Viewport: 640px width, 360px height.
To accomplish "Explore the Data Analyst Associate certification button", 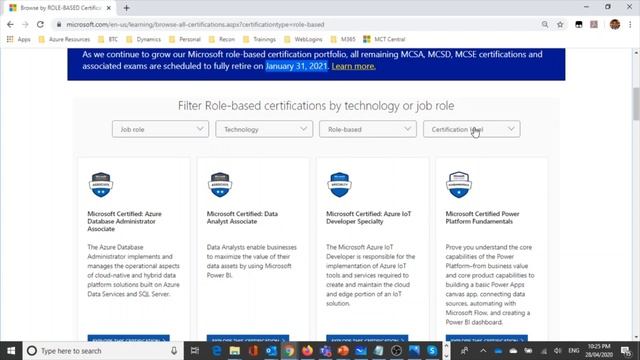I will coord(248,339).
